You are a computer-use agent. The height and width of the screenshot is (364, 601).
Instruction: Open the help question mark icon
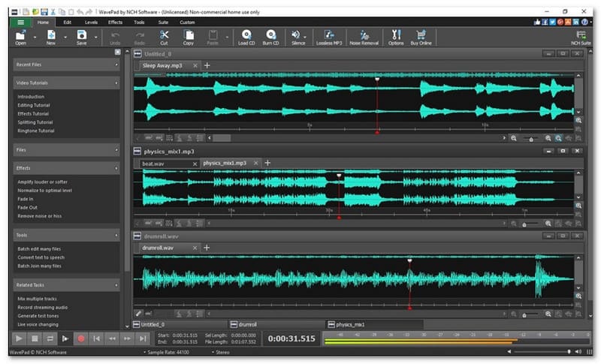tap(584, 23)
